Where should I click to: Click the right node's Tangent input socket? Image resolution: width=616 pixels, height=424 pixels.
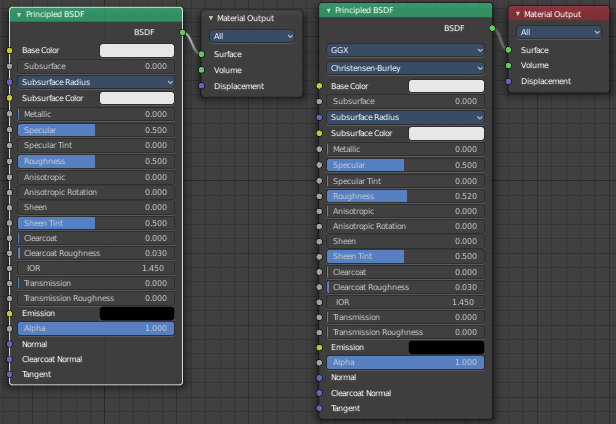(x=319, y=408)
